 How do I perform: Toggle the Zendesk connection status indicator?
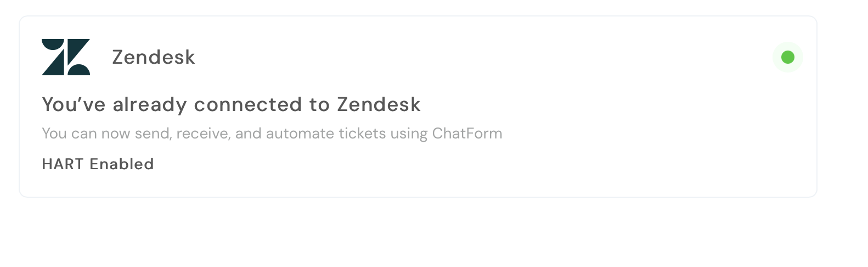(788, 57)
